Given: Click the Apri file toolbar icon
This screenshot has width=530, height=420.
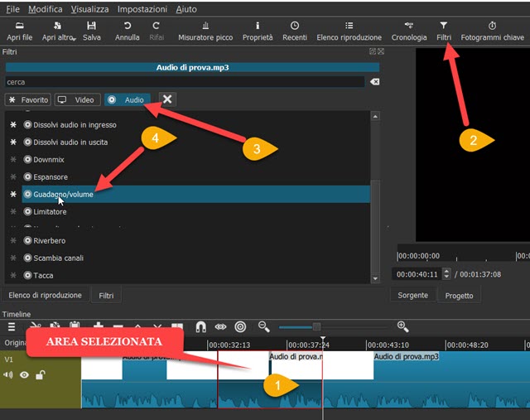Looking at the screenshot, I should [x=20, y=26].
